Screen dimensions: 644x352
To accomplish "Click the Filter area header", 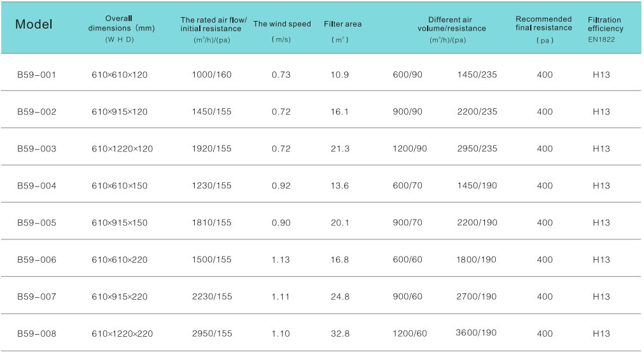I will (342, 24).
